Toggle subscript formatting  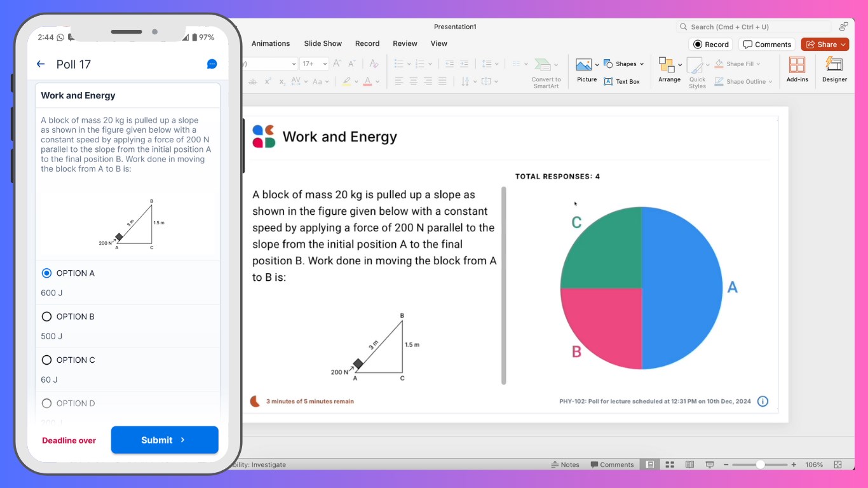(x=282, y=81)
